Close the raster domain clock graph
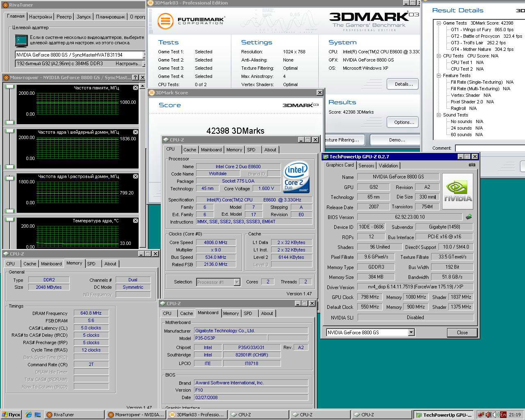525x420 pixels. coord(135,176)
